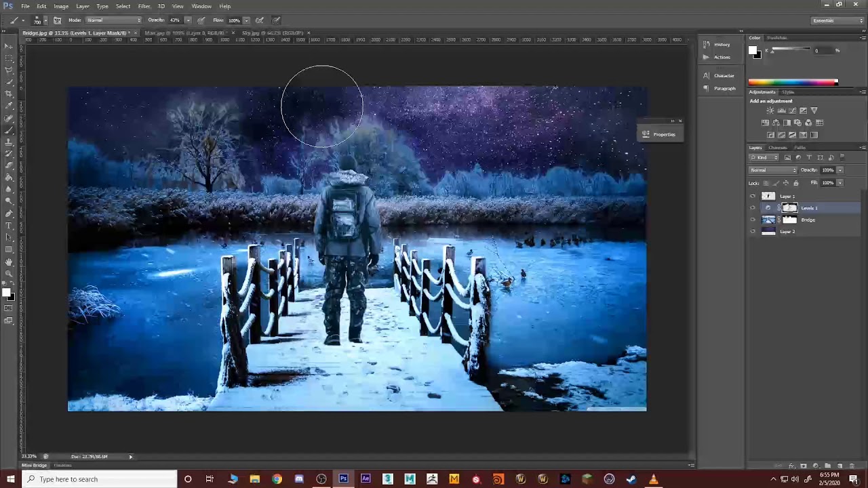Open the Filter menu
This screenshot has height=488, width=868.
[x=144, y=6]
